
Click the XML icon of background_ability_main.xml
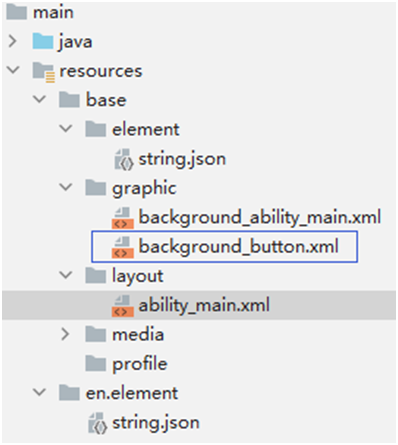123,218
